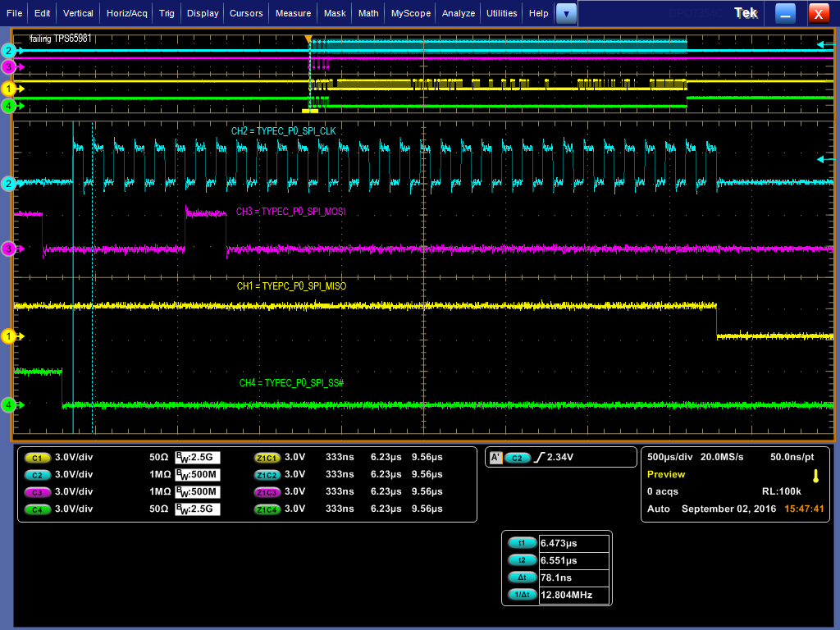Toggle the yellow C1 channel badge
The width and height of the screenshot is (840, 630).
tap(36, 458)
